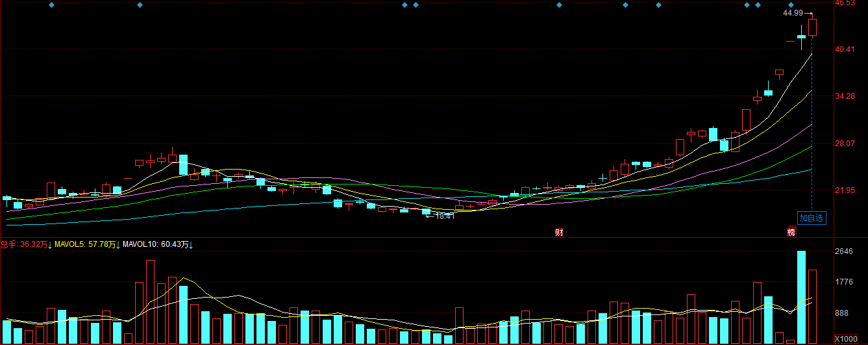Click the 46.53 price axis value

point(845,3)
